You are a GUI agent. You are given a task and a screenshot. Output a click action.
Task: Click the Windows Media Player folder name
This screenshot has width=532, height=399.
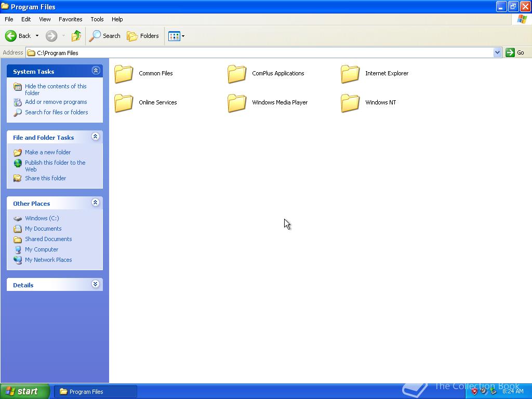pos(280,102)
